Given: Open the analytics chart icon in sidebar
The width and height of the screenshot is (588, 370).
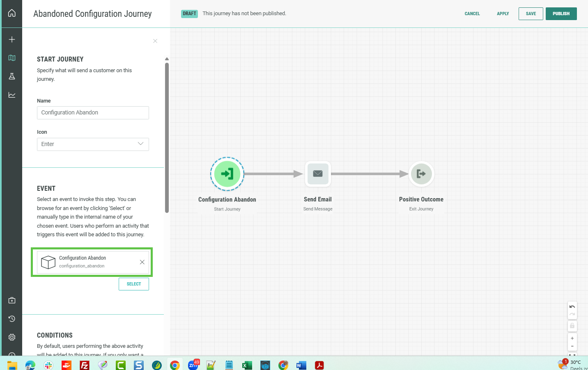Looking at the screenshot, I should [12, 95].
